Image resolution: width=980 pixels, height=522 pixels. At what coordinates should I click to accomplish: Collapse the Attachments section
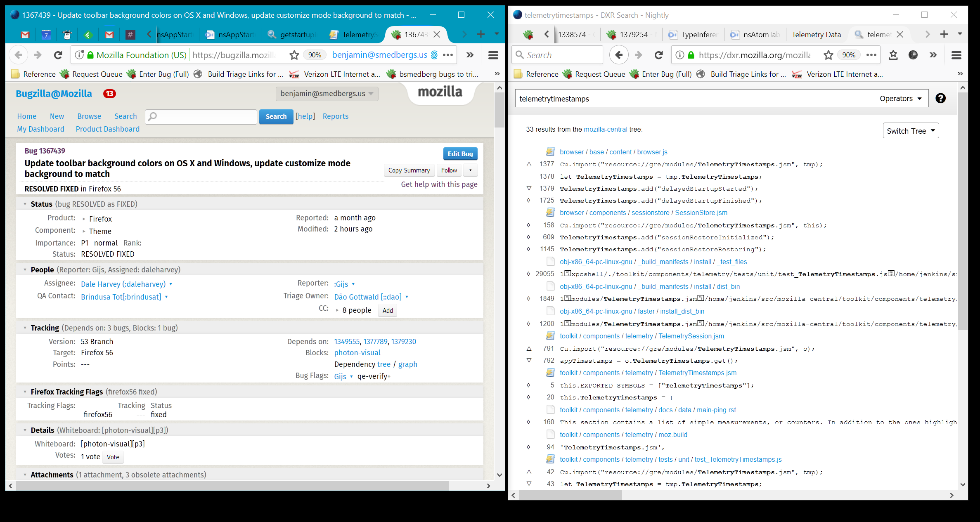[25, 475]
